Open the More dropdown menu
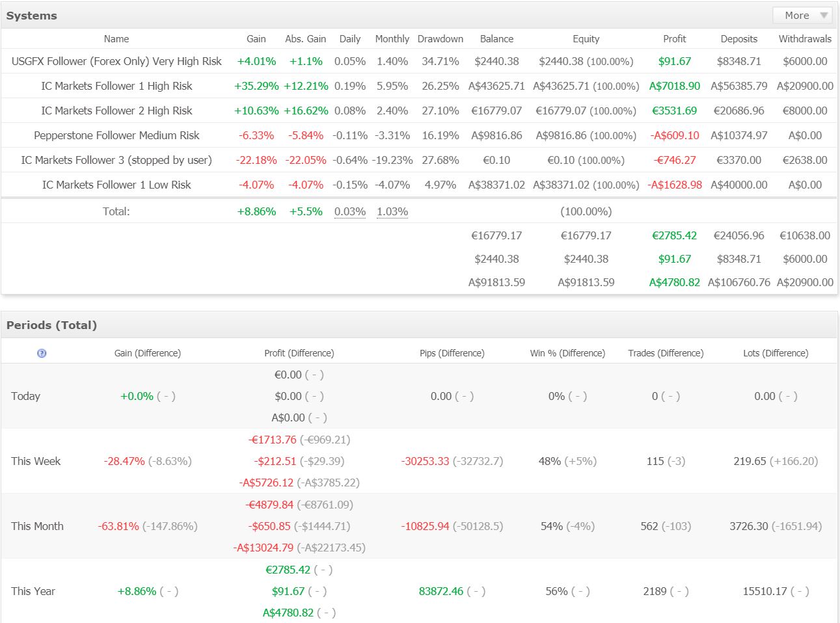840x623 pixels. [805, 16]
